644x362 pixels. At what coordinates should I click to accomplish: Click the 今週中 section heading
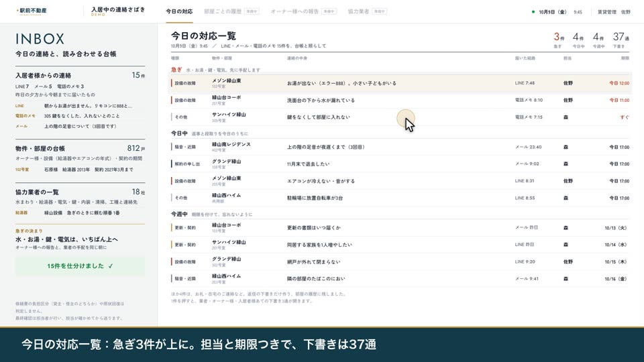tap(179, 215)
